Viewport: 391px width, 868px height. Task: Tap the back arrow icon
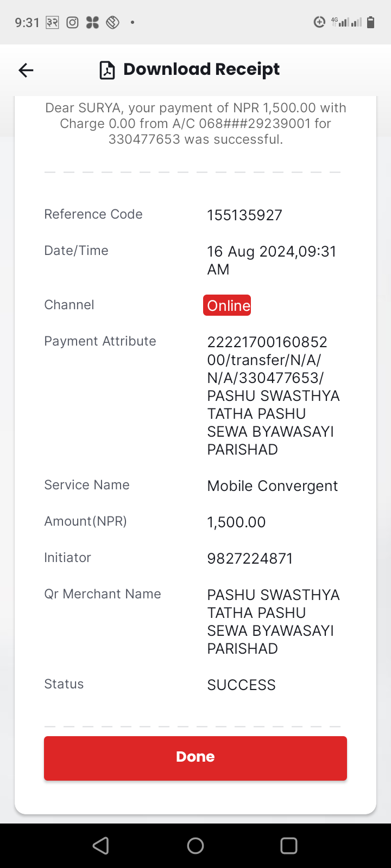(x=26, y=70)
